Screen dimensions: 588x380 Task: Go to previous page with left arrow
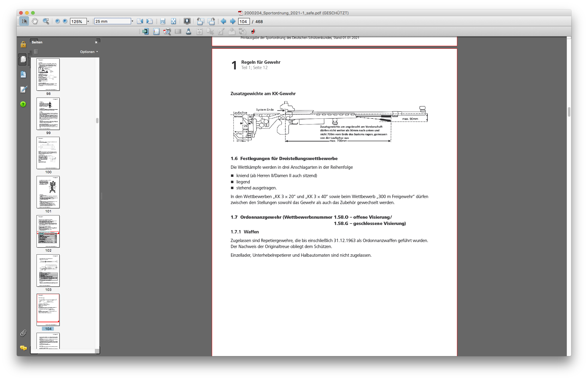224,21
